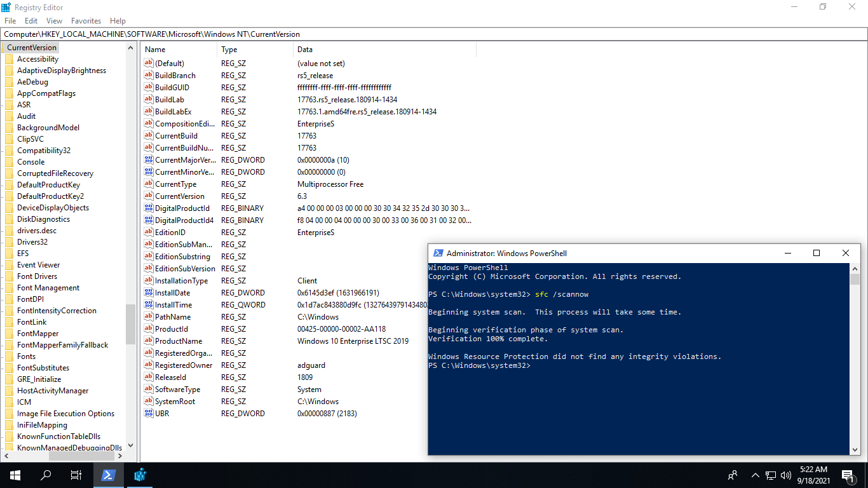Click the CurrentMinorVersionNumber DWORD icon
The width and height of the screenshot is (868, 488).
click(149, 172)
